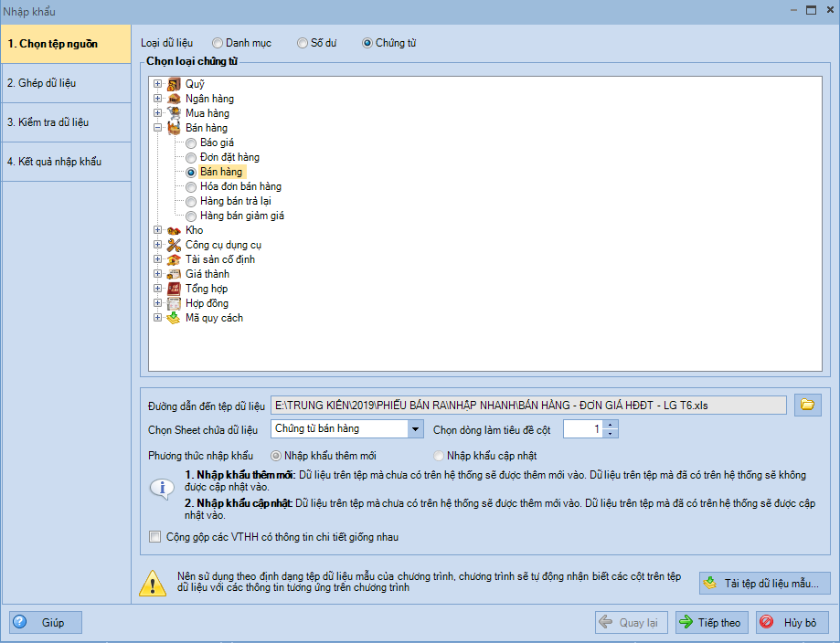Increase the header row number stepper
Image resolution: width=840 pixels, height=643 pixels.
coord(611,425)
